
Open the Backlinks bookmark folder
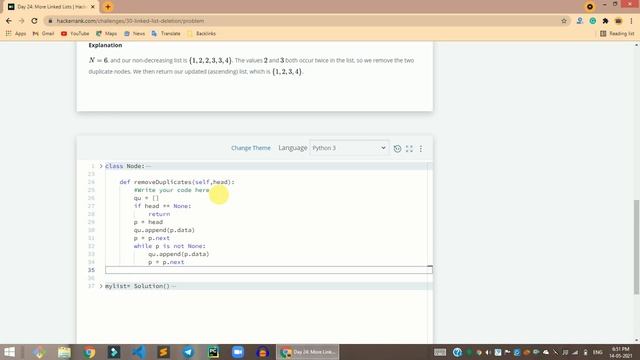(202, 33)
